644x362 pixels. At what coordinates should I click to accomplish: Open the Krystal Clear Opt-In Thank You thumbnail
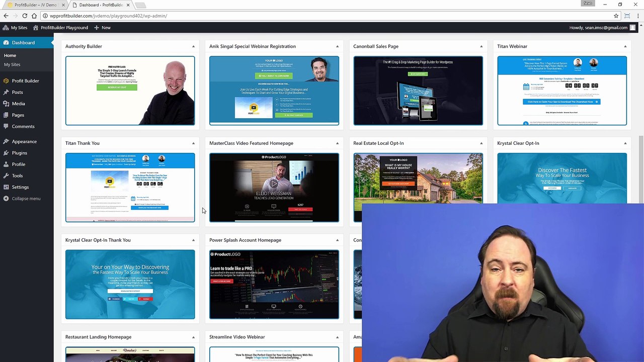click(x=130, y=285)
